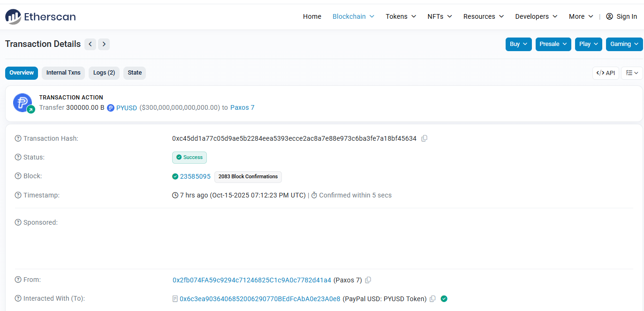Copy the transaction hash
This screenshot has width=644, height=311.
pos(424,138)
